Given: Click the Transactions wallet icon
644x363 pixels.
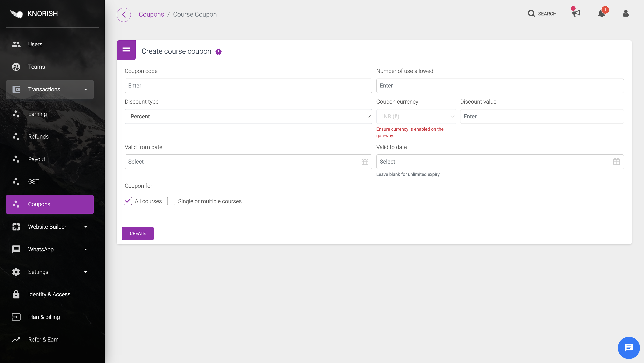Looking at the screenshot, I should pos(16,89).
